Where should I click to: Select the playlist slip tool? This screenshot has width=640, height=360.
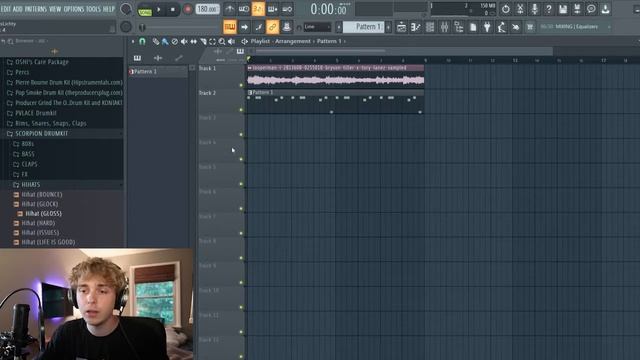coord(193,41)
